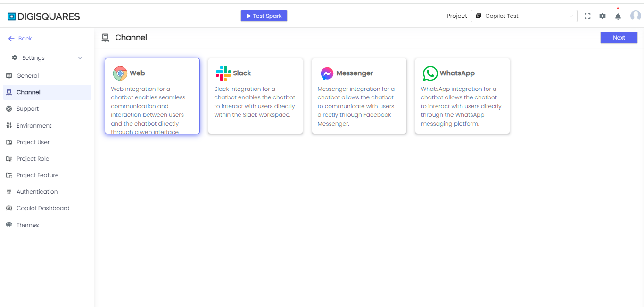Open the Themes page
Image resolution: width=644 pixels, height=307 pixels.
(x=47, y=225)
